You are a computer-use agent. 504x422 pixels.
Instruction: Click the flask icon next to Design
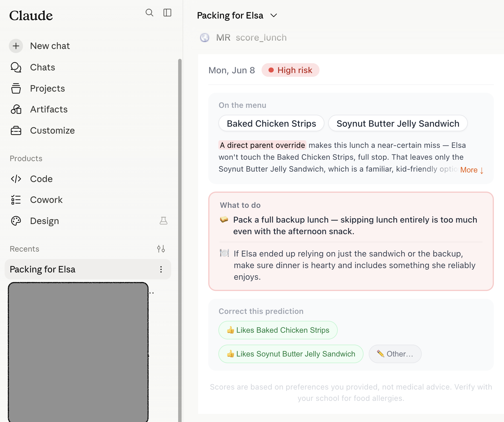point(164,221)
